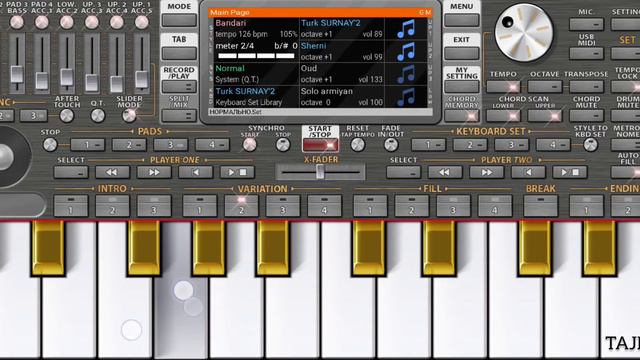Tap the Pads Stop round button

coord(50,144)
